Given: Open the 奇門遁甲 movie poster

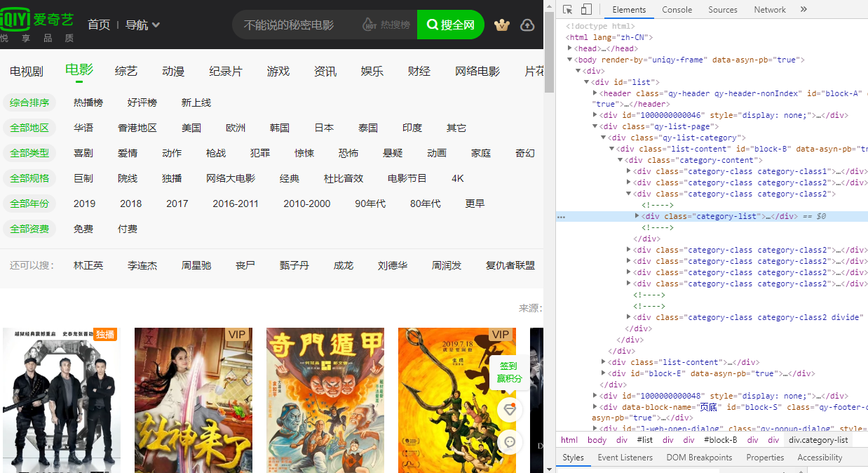Looking at the screenshot, I should 325,400.
